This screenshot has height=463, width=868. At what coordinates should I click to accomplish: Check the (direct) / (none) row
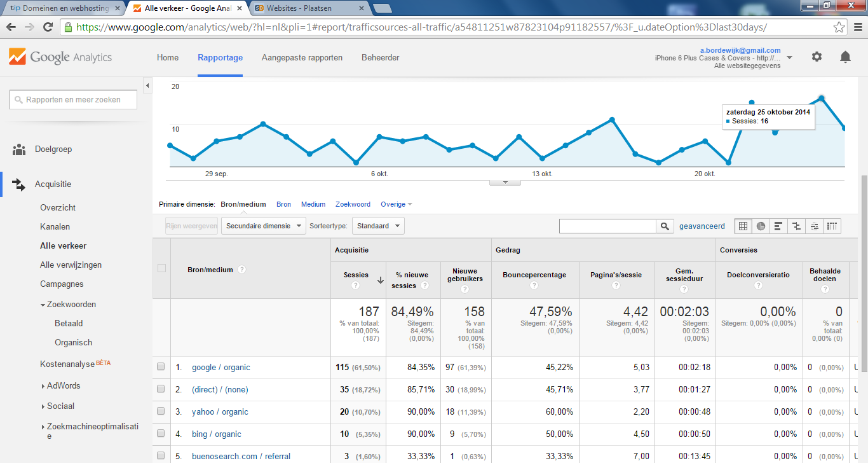(161, 389)
